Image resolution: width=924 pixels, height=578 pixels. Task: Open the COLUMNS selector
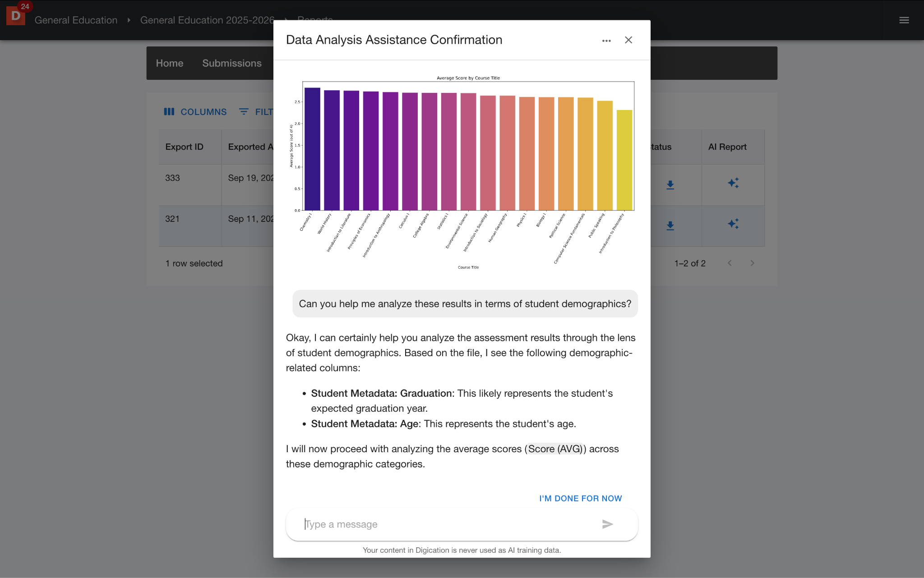point(195,112)
